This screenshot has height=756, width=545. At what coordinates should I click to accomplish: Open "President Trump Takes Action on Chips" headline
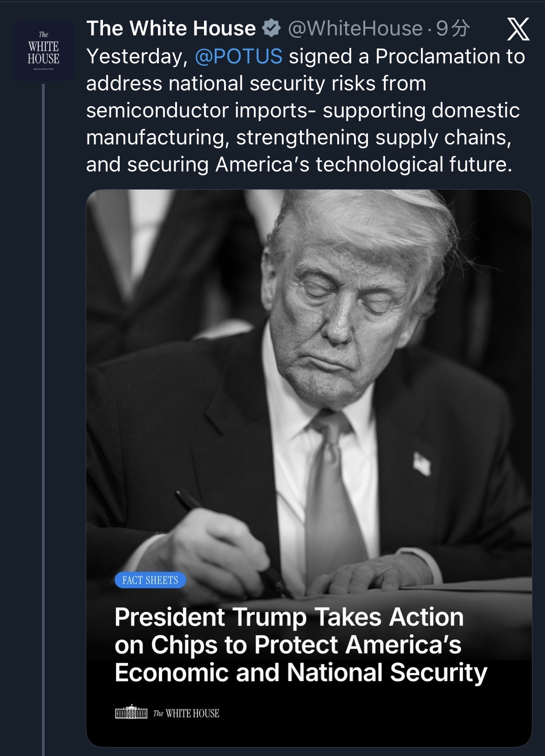coord(300,645)
